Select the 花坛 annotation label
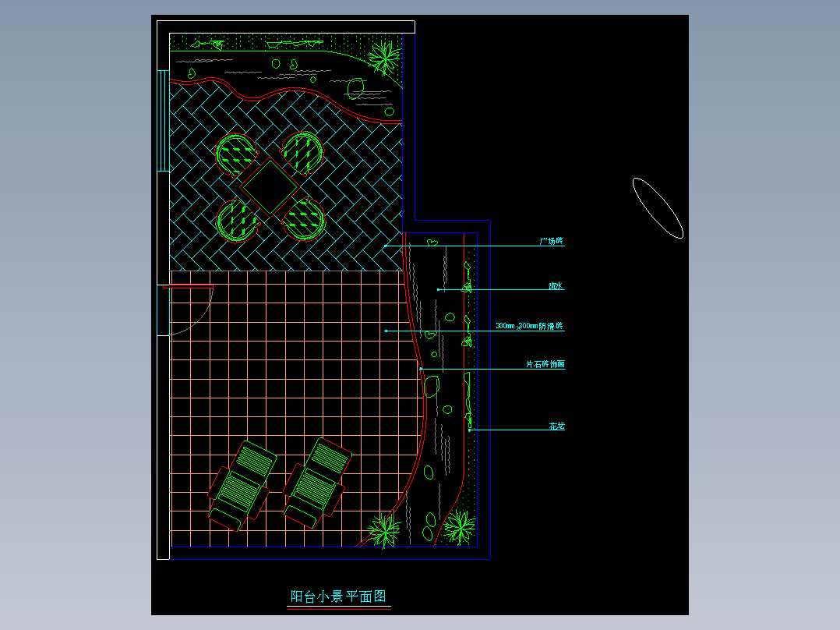Viewport: 840px width, 630px height. pos(556,426)
